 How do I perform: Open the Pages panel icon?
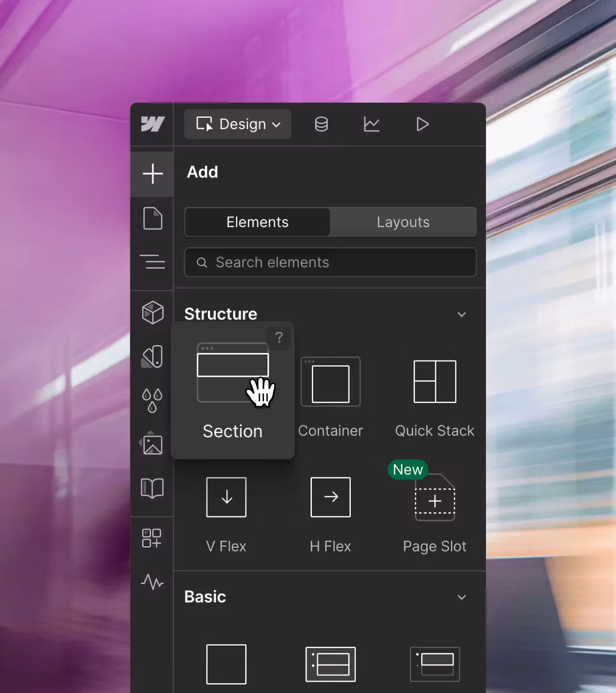point(152,218)
